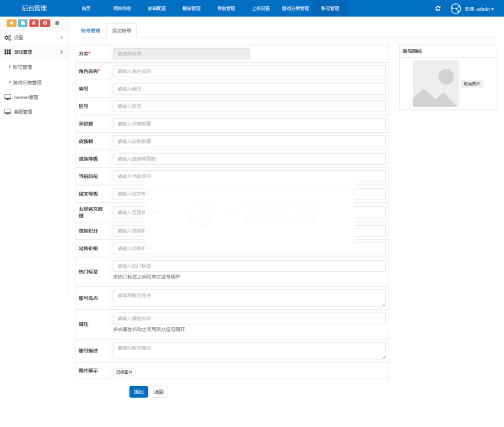Open the 欢迎, admin user dropdown

(479, 9)
